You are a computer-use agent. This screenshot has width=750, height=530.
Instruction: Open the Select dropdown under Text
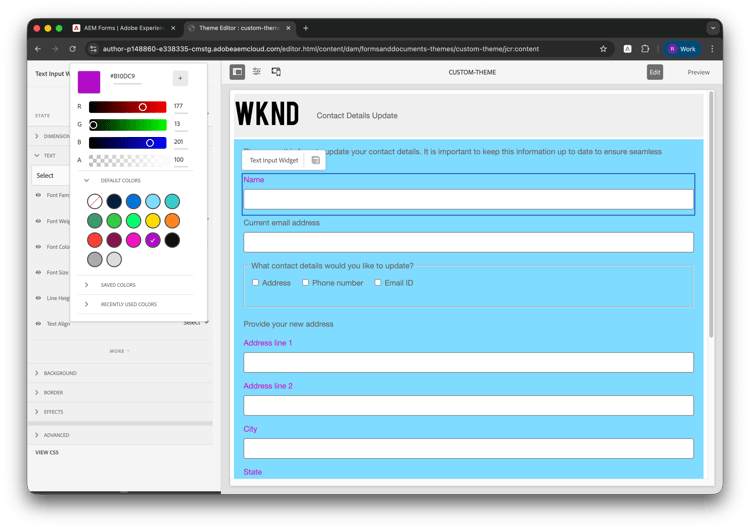tap(51, 176)
